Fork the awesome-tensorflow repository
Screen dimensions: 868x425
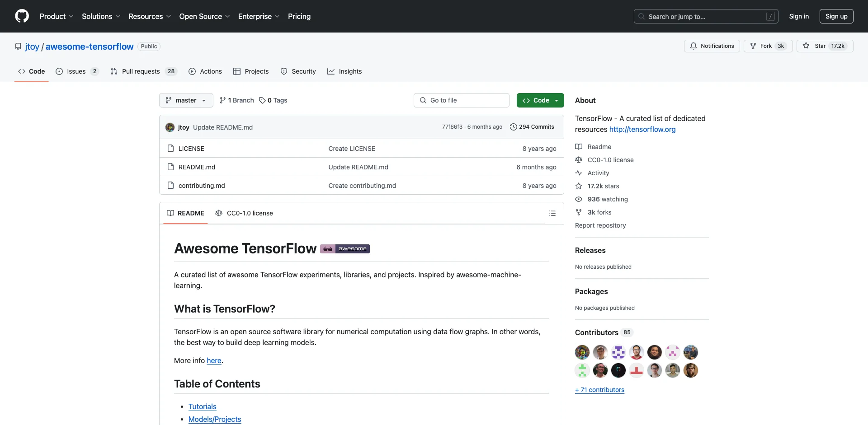(768, 46)
